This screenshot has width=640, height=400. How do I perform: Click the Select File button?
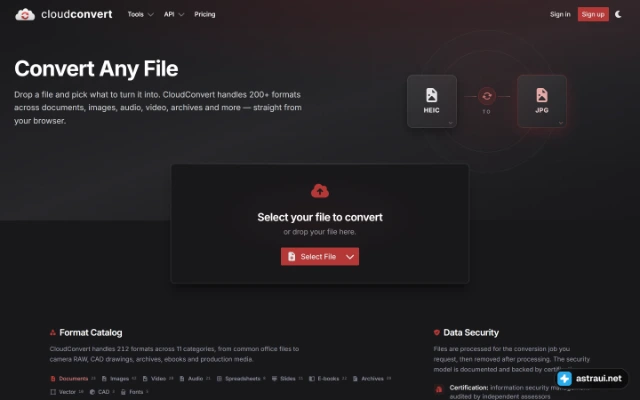click(x=311, y=256)
